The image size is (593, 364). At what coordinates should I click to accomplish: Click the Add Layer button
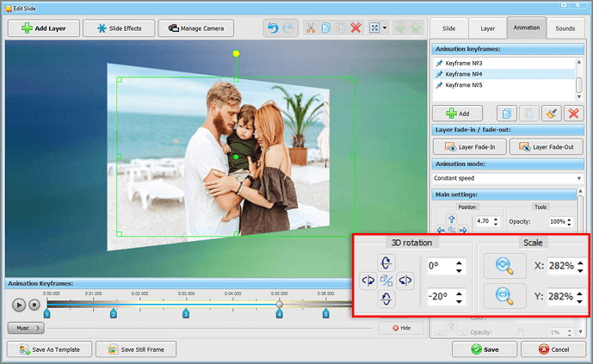[44, 28]
